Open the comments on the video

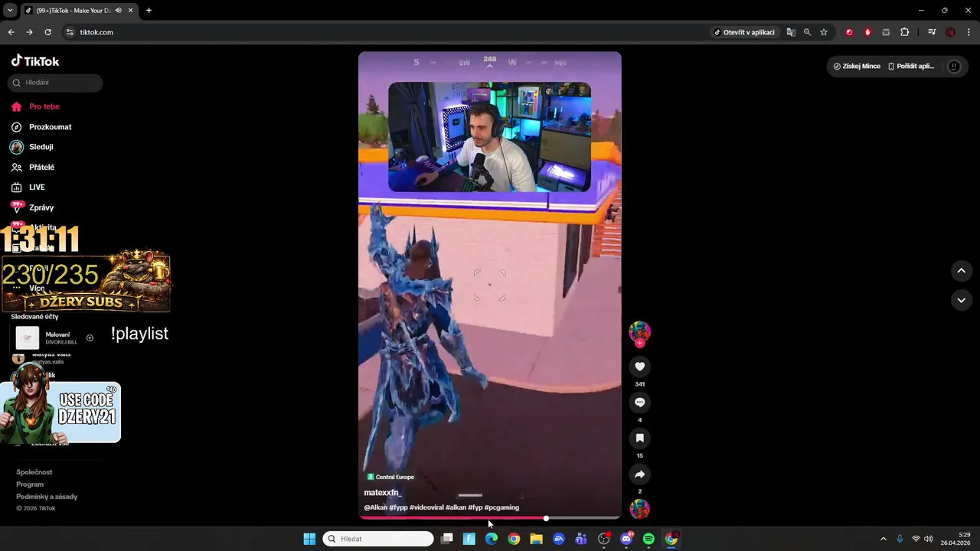click(x=640, y=403)
